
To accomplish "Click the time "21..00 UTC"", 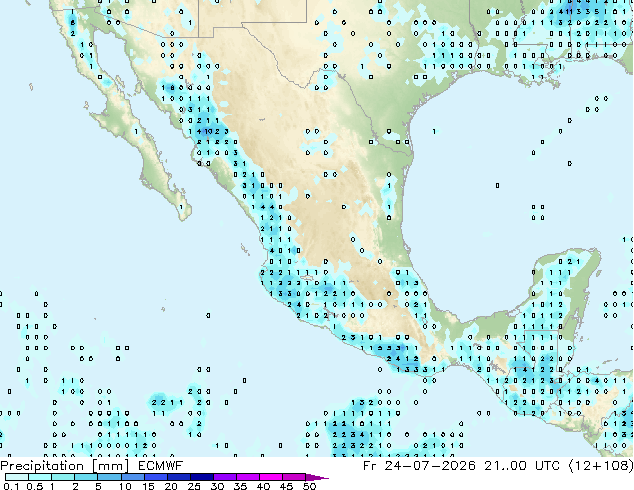I will (522, 466).
